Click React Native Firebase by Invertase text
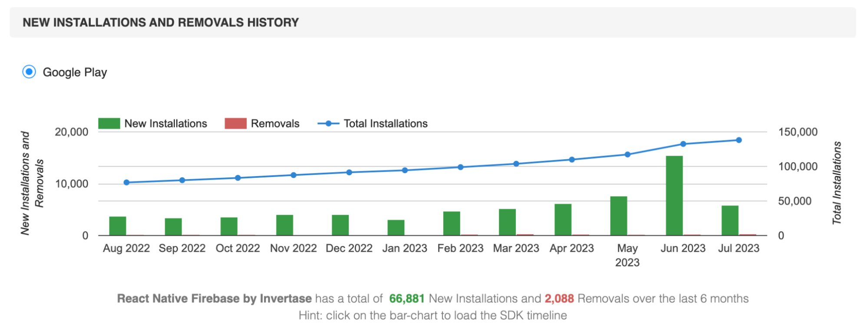 (215, 298)
